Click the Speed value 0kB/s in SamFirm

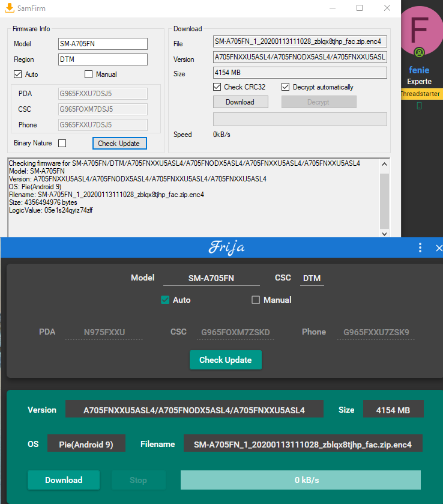click(x=221, y=135)
